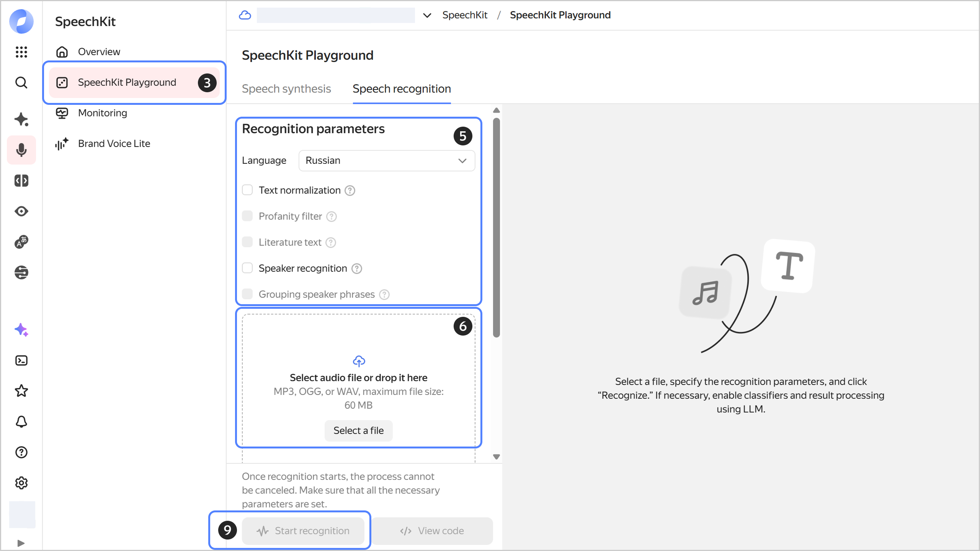Click the Text normalization help icon

[x=350, y=191]
